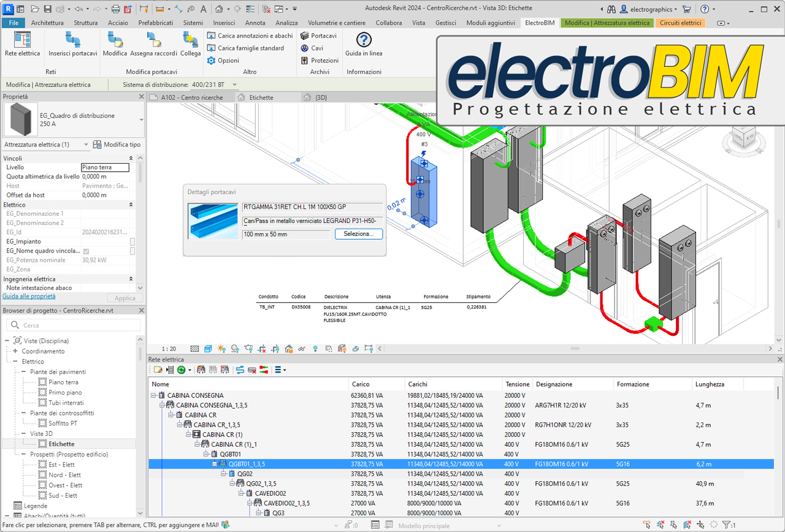Screen dimensions: 785x532
Task: Toggle Temporary Hide/Isolate glasses icon
Action: (x=301, y=349)
